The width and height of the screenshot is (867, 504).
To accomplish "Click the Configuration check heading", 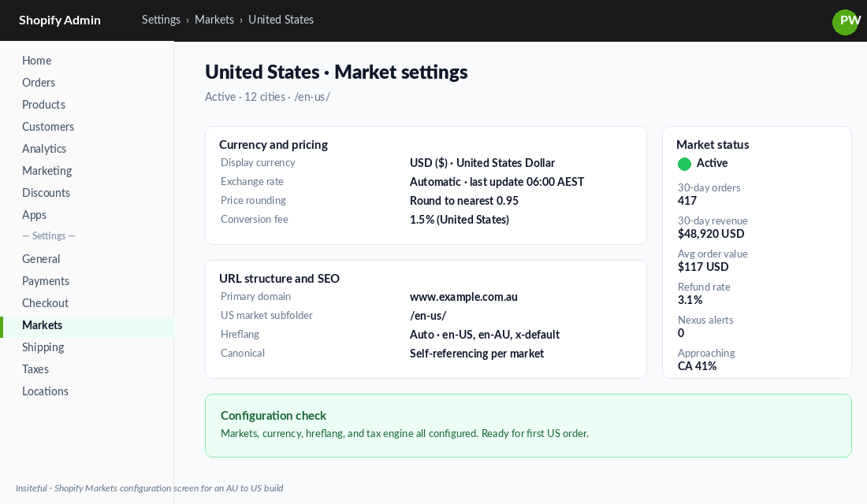I will (x=273, y=416).
